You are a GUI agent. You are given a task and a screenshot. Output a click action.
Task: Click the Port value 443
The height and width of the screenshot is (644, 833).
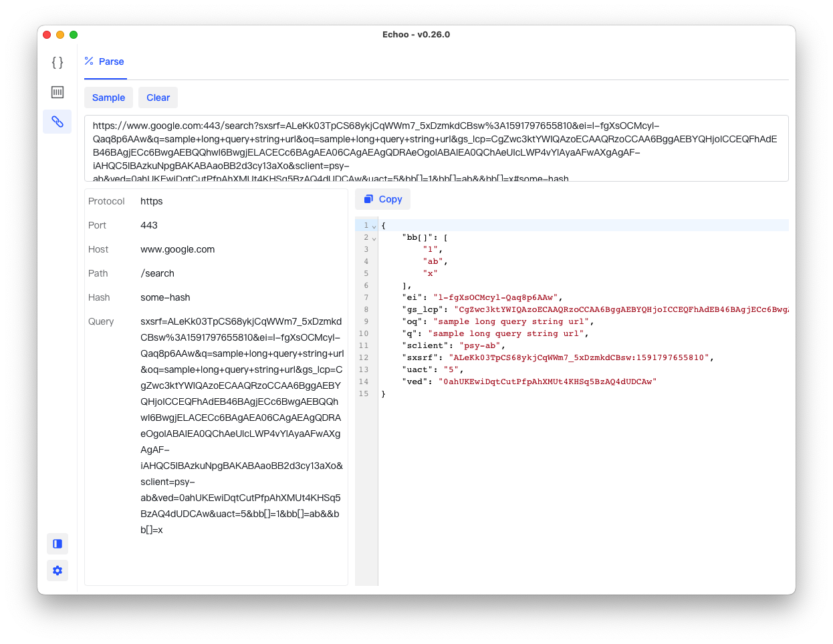click(149, 225)
